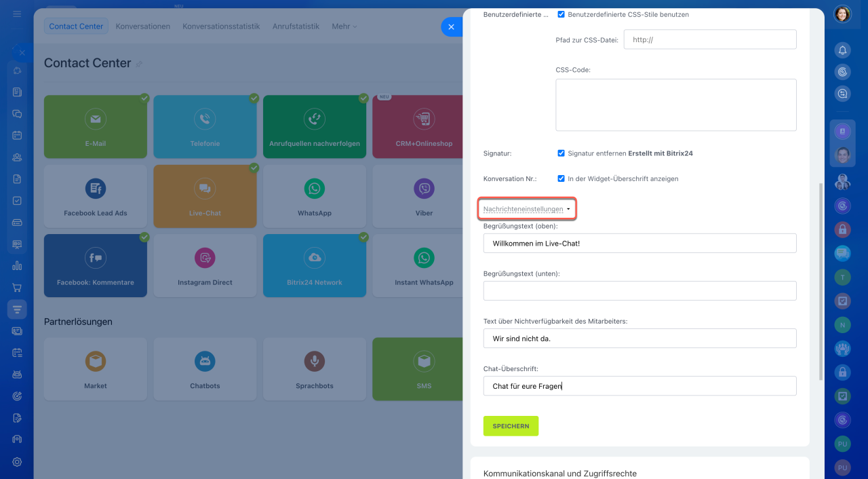Image resolution: width=868 pixels, height=479 pixels.
Task: Open Anrufquellen nachverfolgen tile
Action: [315, 127]
